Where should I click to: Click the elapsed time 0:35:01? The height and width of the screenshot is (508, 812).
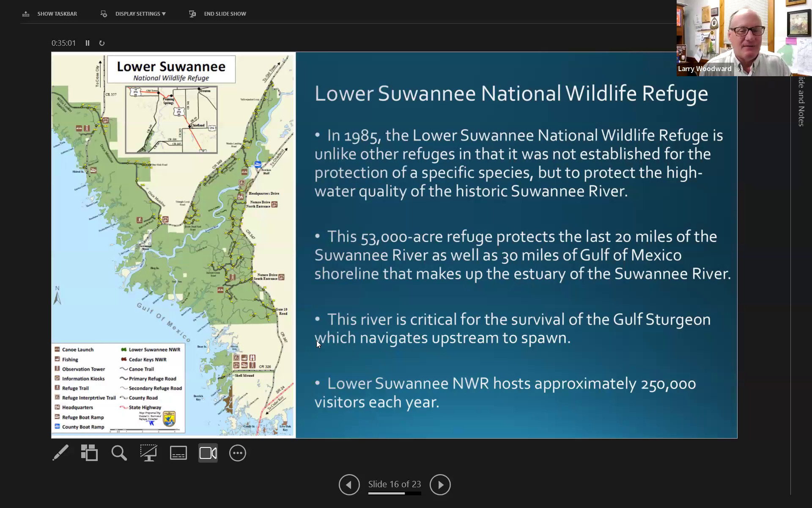point(63,43)
